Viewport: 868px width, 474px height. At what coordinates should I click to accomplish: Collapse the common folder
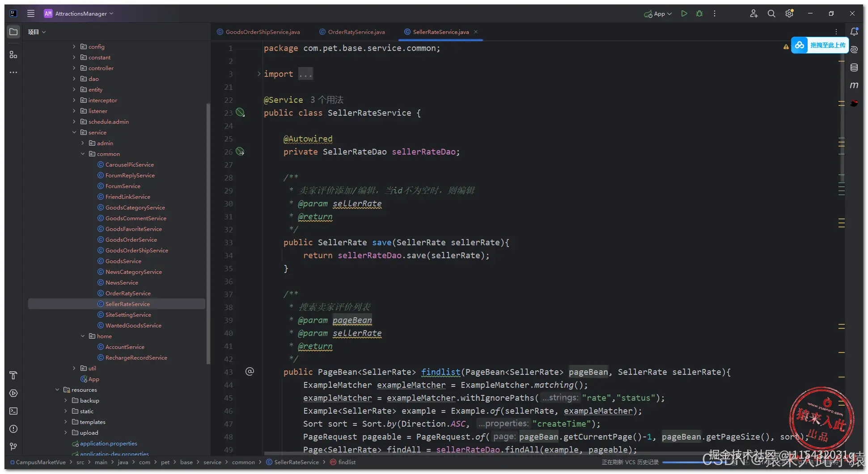83,154
